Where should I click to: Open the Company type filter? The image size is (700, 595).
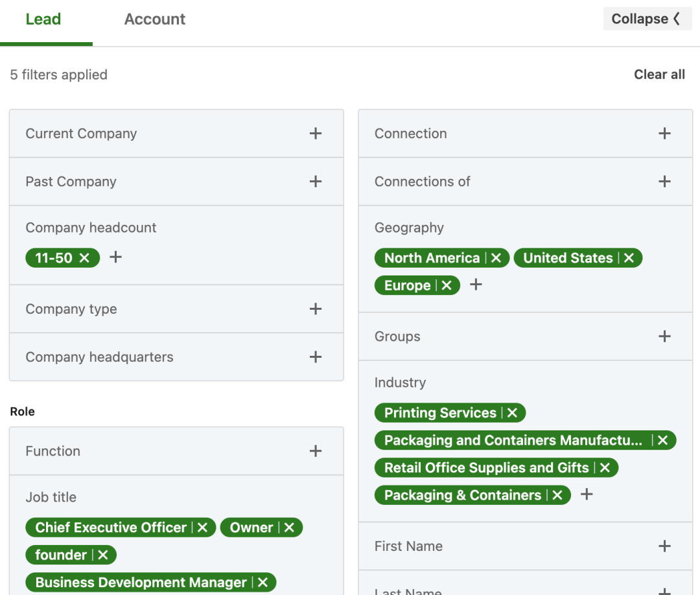click(315, 309)
